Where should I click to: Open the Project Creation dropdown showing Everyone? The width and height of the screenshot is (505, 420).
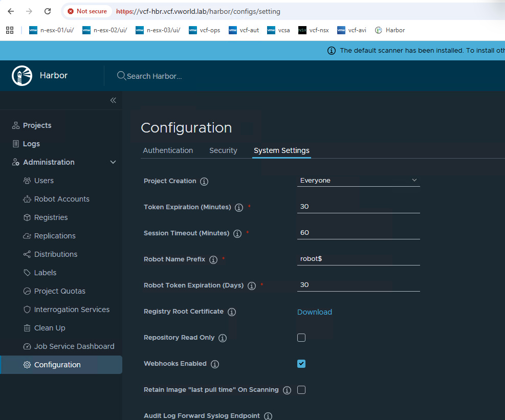tap(358, 181)
